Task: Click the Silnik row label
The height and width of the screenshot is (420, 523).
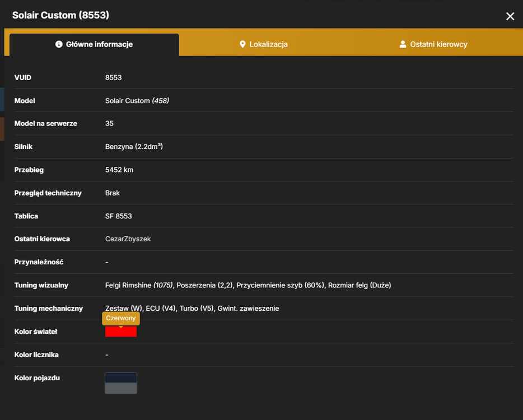Action: click(x=24, y=147)
